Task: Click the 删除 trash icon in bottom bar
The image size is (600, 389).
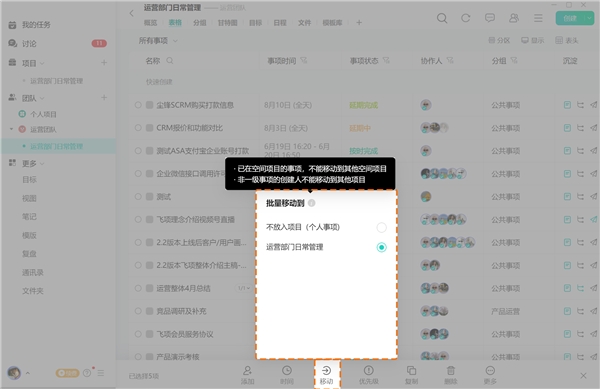Action: 451,370
